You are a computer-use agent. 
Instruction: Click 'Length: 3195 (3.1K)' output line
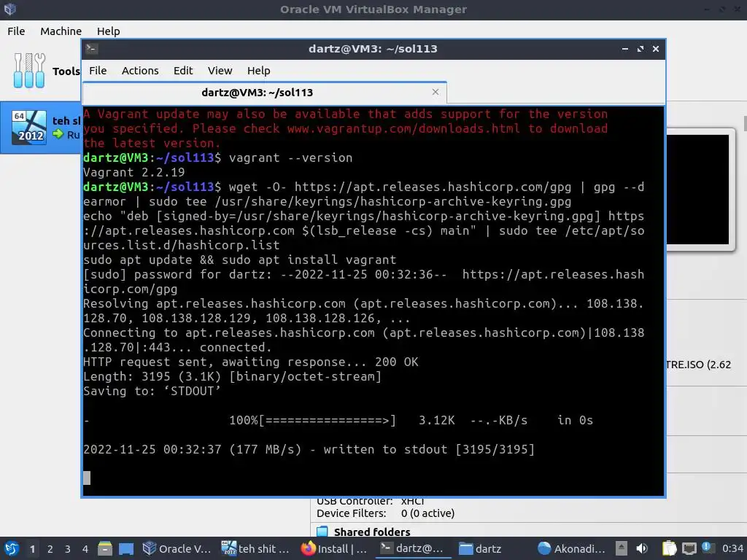[x=233, y=376]
